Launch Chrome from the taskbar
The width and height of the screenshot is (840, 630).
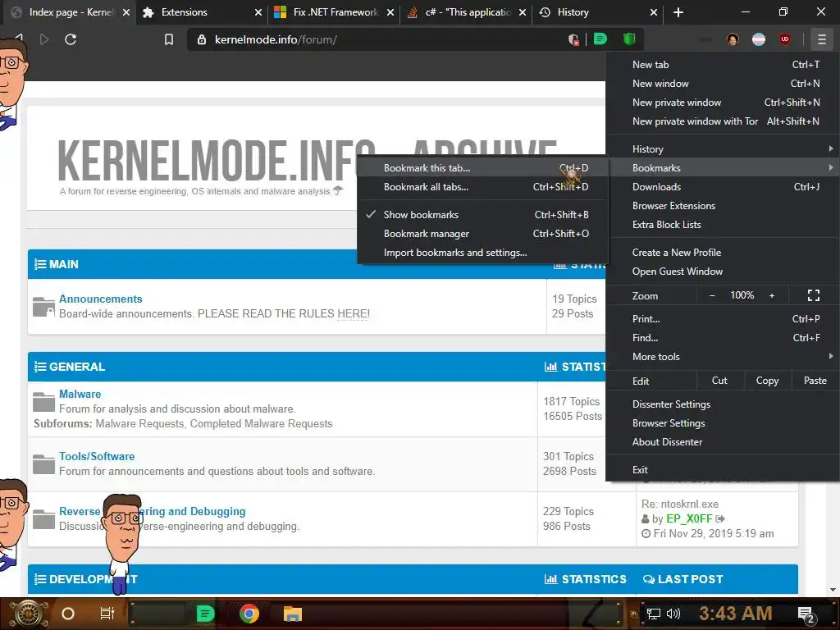(x=249, y=614)
